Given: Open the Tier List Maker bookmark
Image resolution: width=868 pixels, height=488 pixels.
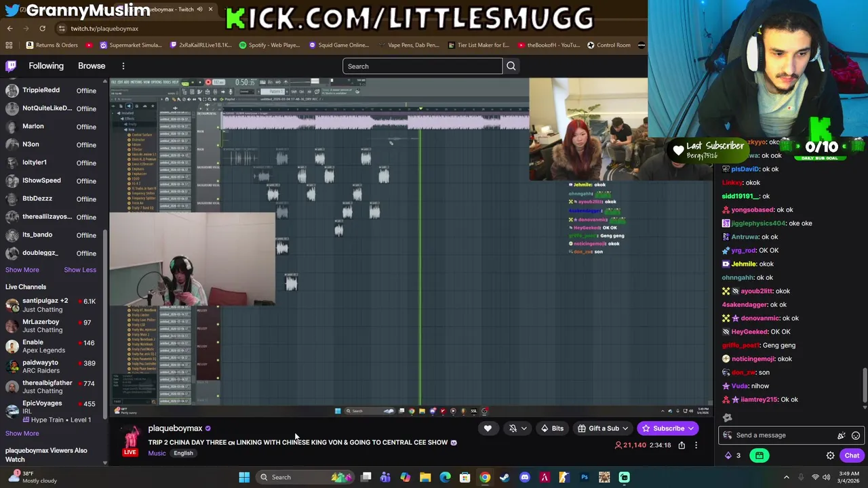Looking at the screenshot, I should (x=479, y=45).
